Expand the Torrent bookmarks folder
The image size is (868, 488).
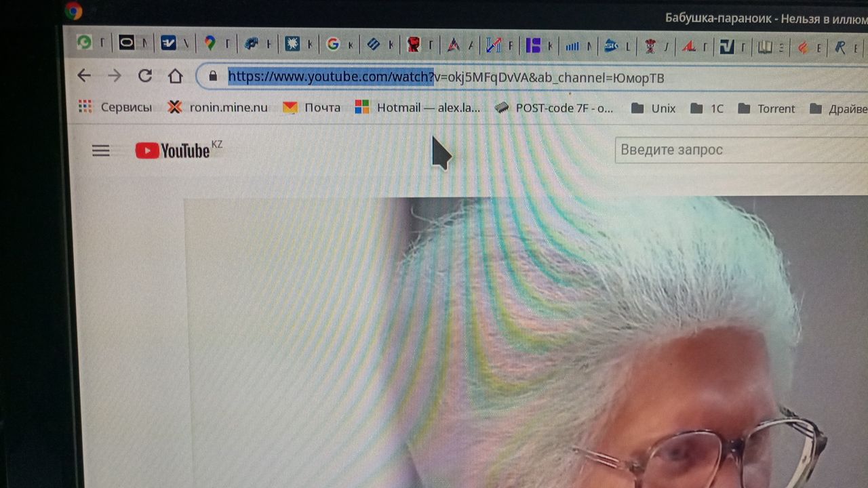click(766, 108)
